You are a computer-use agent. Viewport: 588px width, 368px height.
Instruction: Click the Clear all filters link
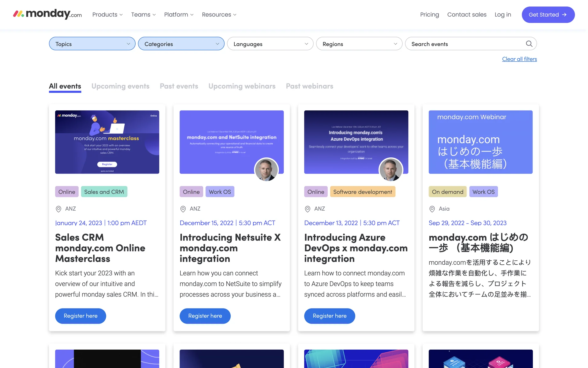tap(519, 59)
